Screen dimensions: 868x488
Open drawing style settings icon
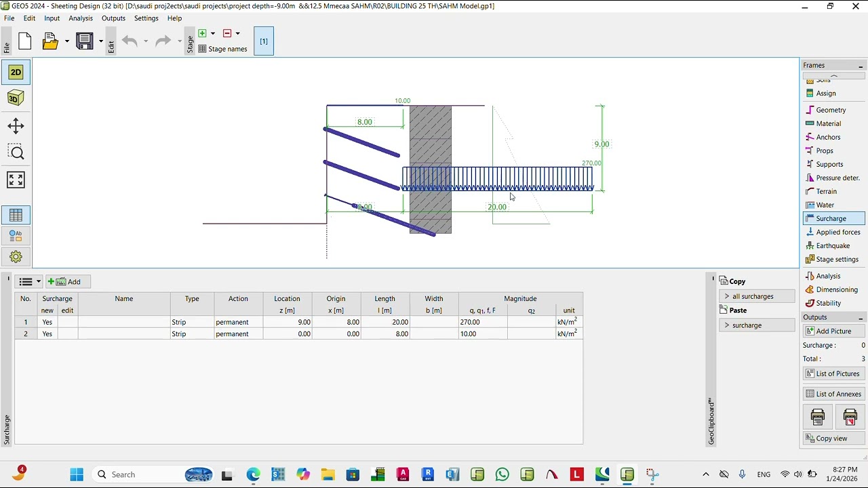(x=16, y=236)
